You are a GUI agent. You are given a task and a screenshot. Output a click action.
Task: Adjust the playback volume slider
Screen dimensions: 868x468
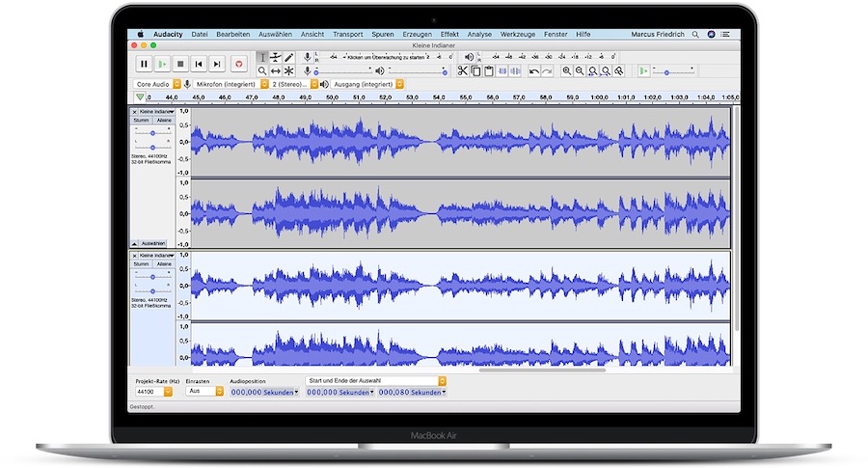(418, 70)
